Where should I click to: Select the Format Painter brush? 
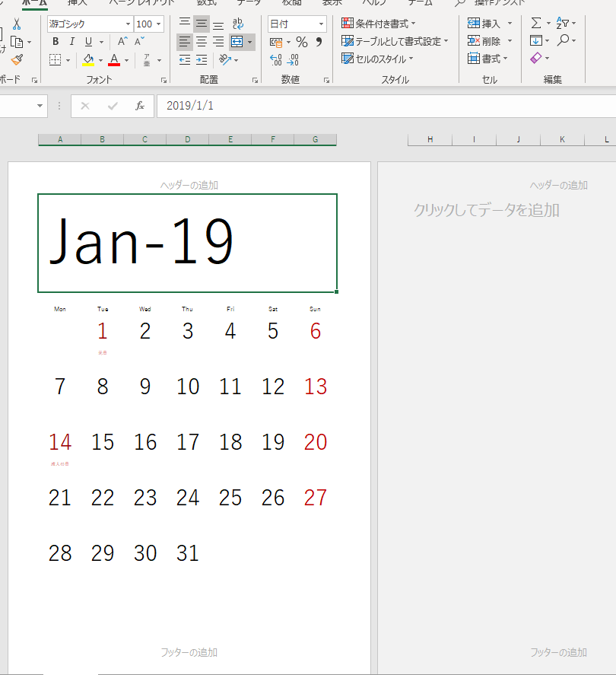[17, 60]
